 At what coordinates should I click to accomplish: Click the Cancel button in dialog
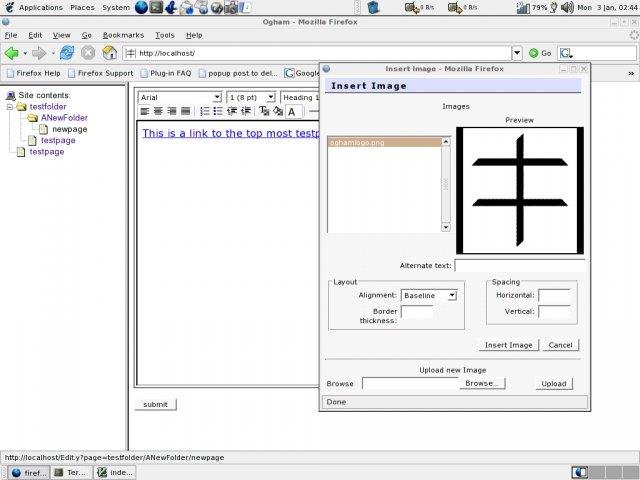(x=560, y=345)
